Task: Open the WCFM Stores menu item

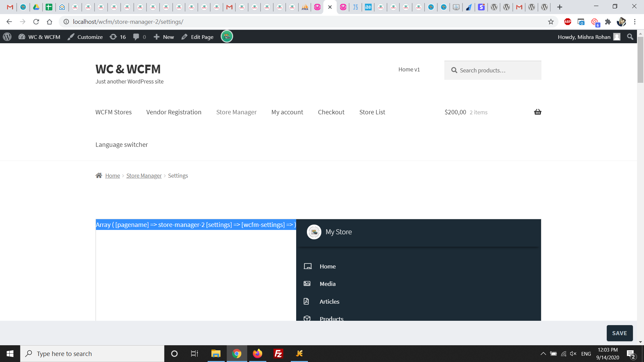Action: pos(113,112)
